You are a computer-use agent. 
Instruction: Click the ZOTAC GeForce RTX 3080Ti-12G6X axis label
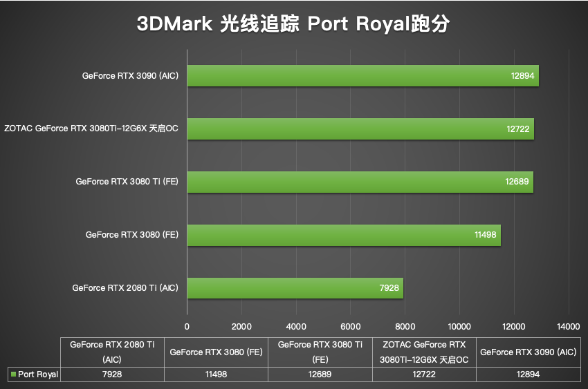91,129
